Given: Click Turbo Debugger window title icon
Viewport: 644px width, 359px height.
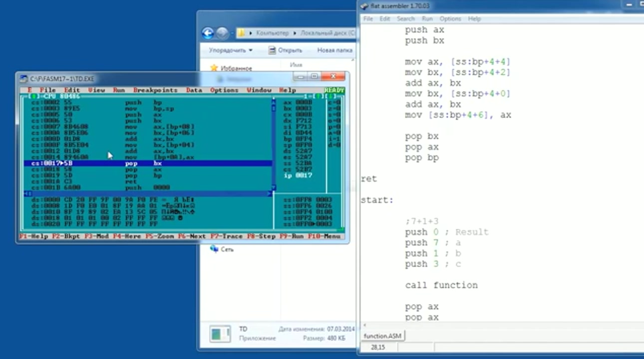Looking at the screenshot, I should click(23, 78).
